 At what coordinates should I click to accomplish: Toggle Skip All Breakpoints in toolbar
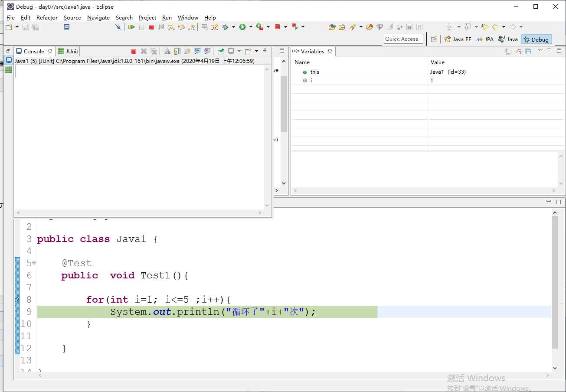coord(118,27)
